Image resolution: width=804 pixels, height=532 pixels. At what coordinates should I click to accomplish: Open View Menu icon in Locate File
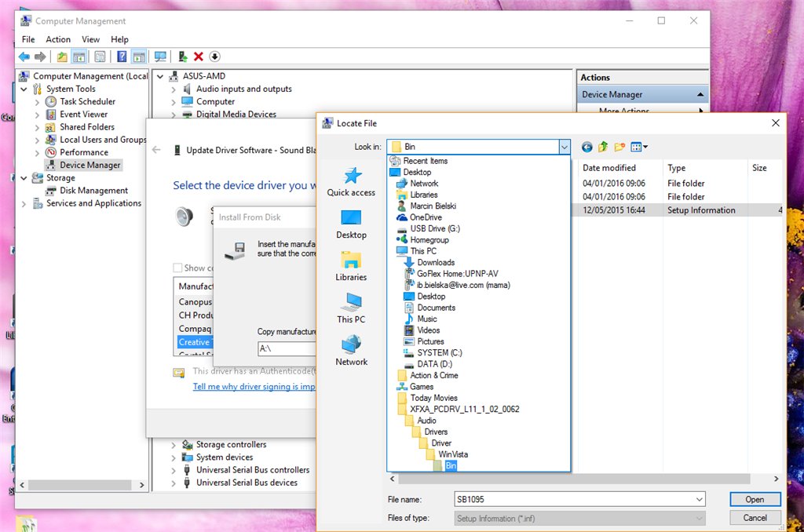(x=639, y=147)
